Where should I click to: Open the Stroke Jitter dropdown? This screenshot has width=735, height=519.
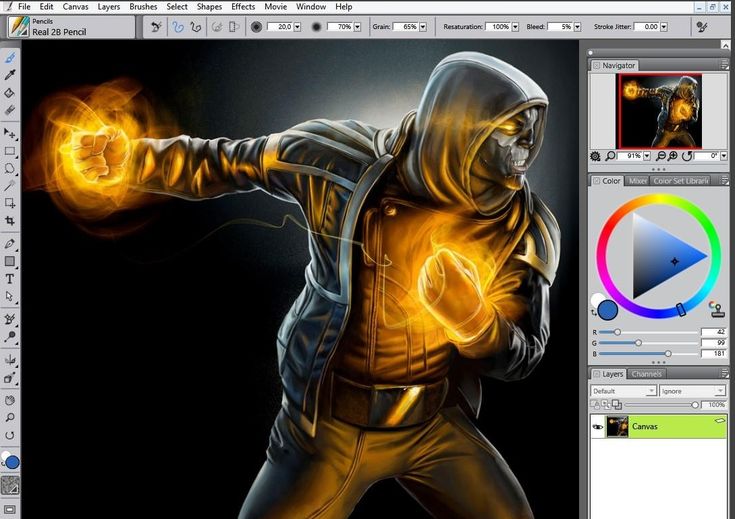click(664, 27)
